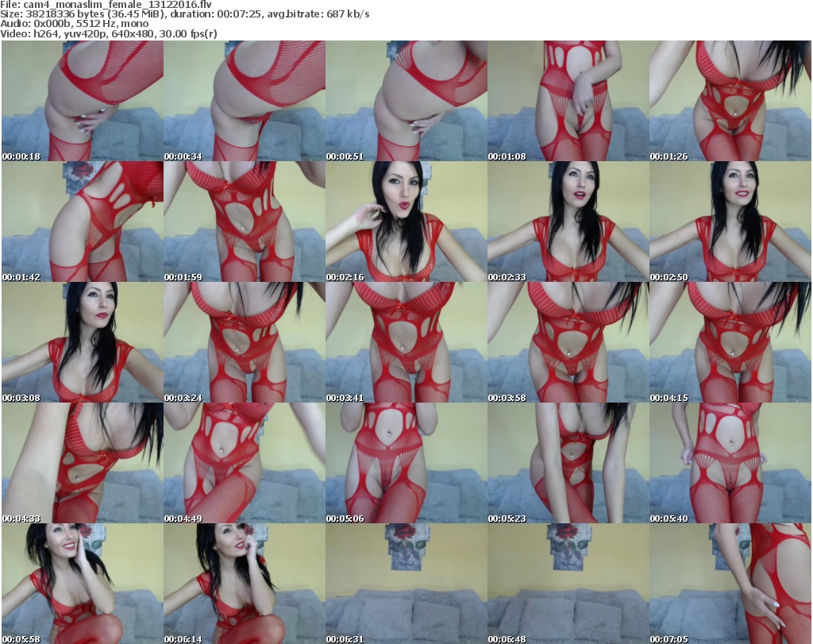Open the frame stamped 00:04:33
Viewport: 813px width, 644px height.
point(83,463)
